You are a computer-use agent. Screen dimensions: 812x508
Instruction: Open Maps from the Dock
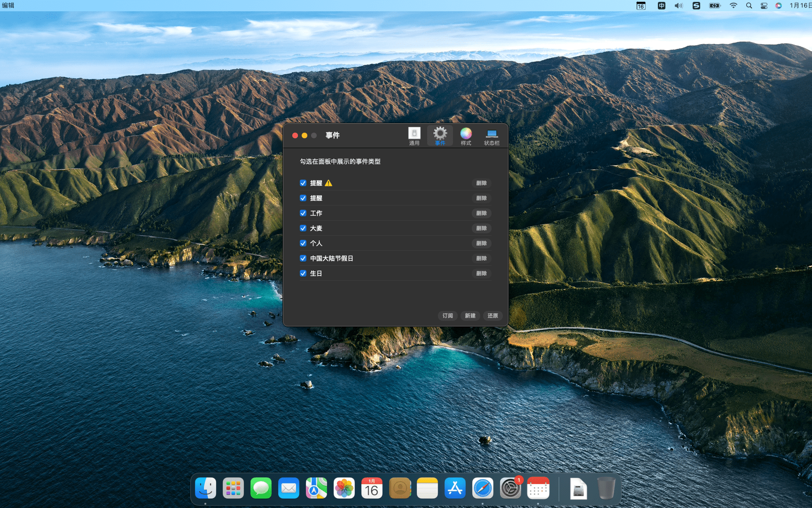coord(316,488)
